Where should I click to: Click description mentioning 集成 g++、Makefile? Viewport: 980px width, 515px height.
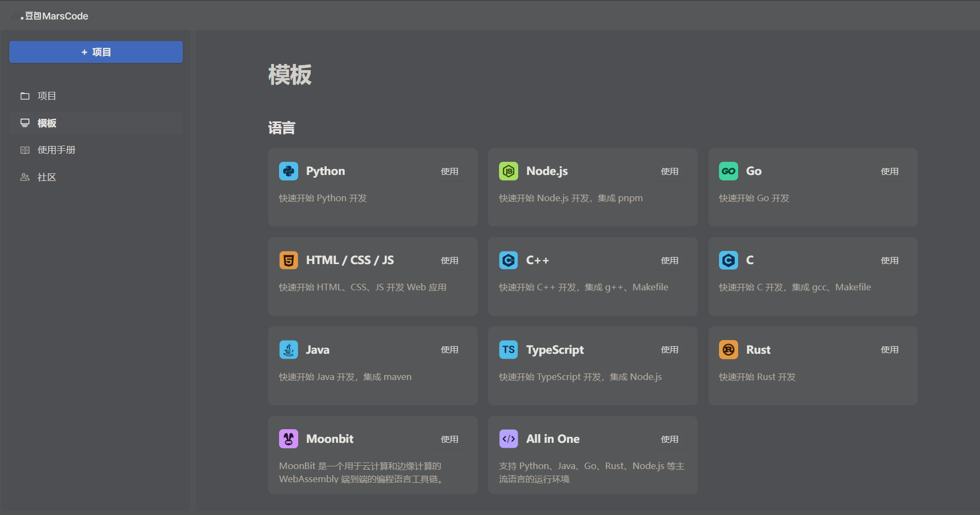point(583,287)
